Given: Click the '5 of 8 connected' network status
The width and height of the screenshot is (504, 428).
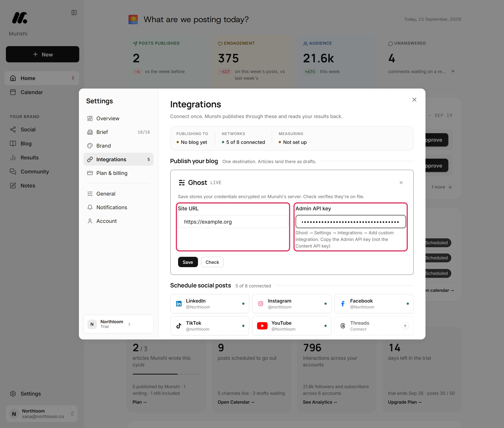Looking at the screenshot, I should [x=243, y=142].
